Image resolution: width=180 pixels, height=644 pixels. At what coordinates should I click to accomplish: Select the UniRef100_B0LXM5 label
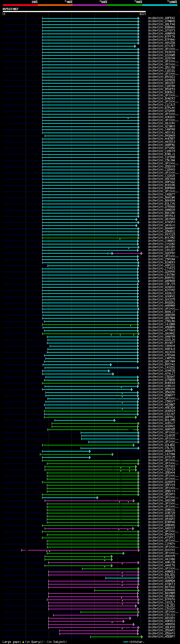tap(161, 420)
